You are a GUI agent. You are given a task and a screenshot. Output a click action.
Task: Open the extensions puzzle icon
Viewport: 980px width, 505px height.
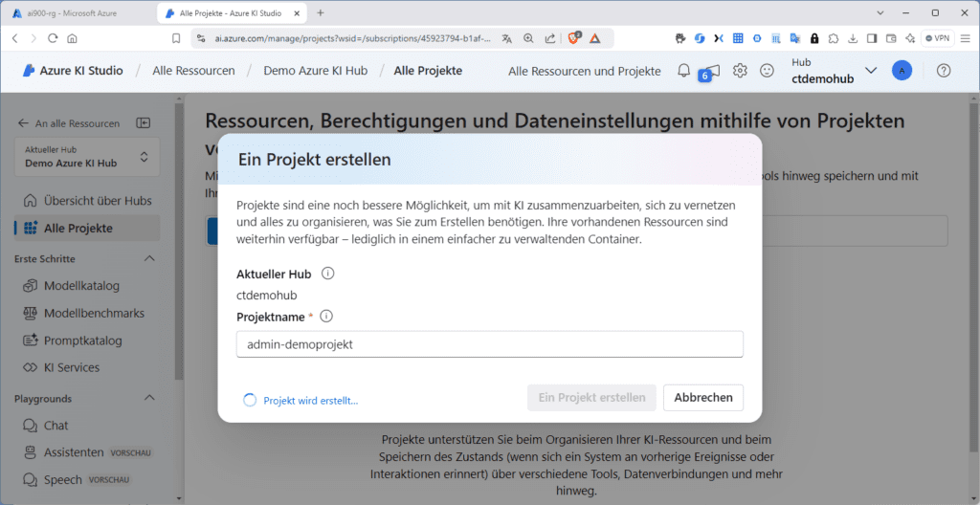(834, 38)
